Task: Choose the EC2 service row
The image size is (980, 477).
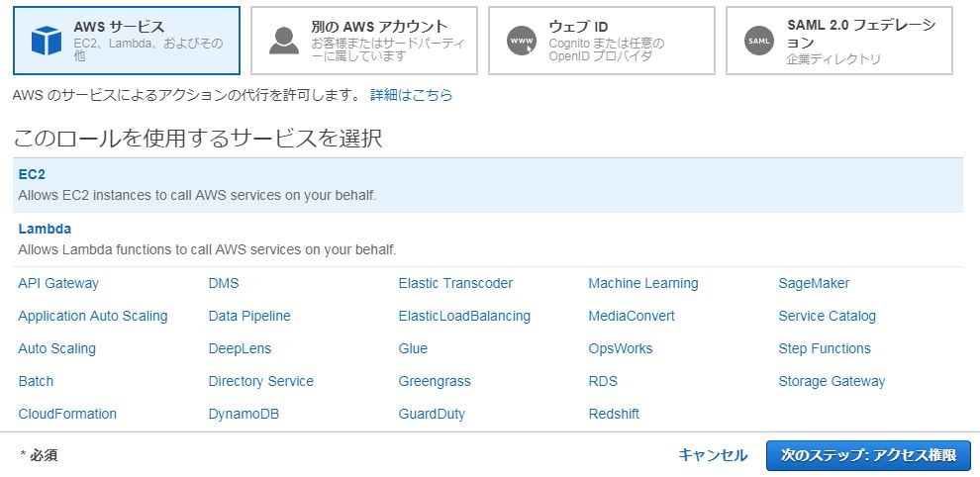Action: (x=487, y=185)
